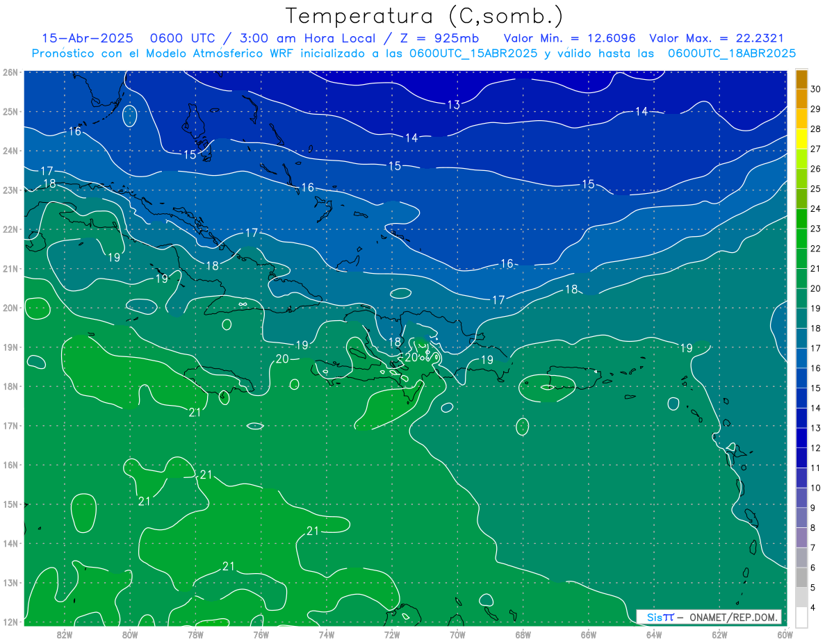Image resolution: width=834 pixels, height=644 pixels.
Task: Click the 'SisTT – ONAMET/REP.DOM.' logo box
Action: pos(709,617)
